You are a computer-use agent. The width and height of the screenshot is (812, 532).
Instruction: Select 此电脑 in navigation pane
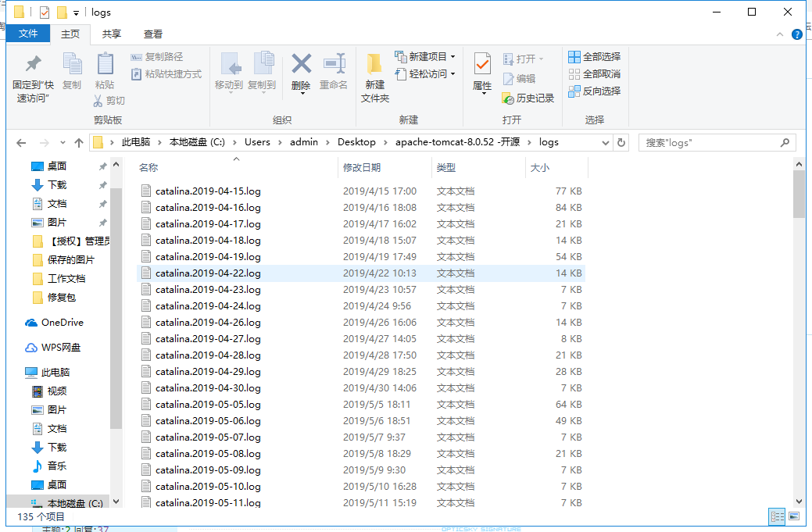click(x=47, y=372)
